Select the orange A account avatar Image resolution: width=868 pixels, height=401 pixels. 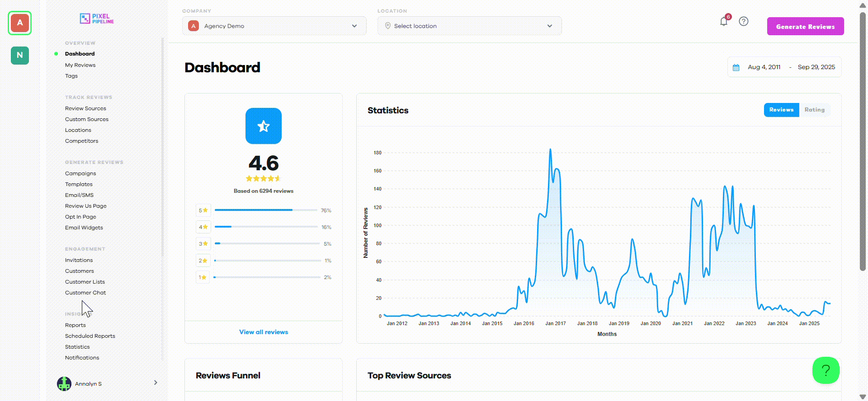(20, 23)
